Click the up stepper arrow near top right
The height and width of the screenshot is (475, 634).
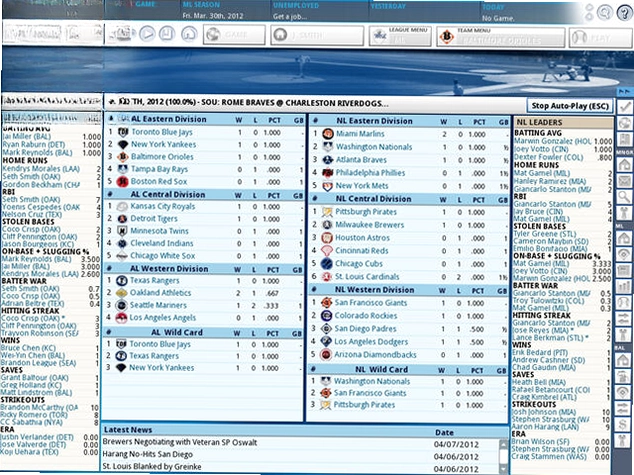tap(589, 8)
